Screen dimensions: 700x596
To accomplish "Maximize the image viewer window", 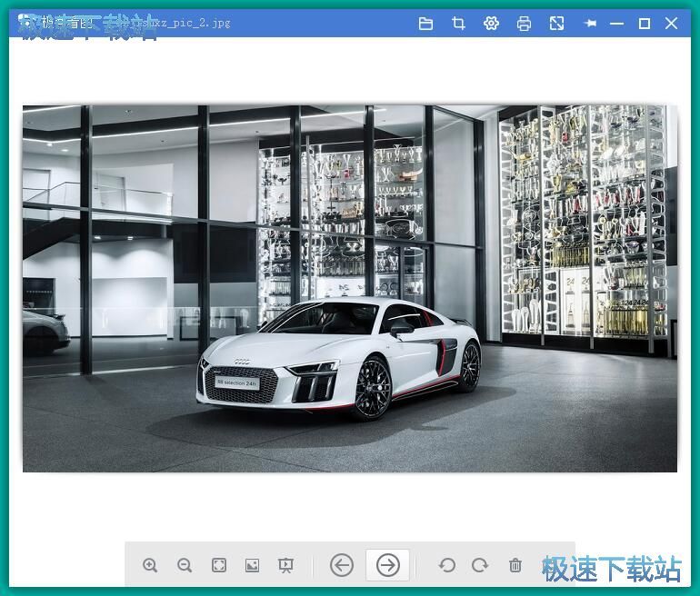I will click(644, 24).
